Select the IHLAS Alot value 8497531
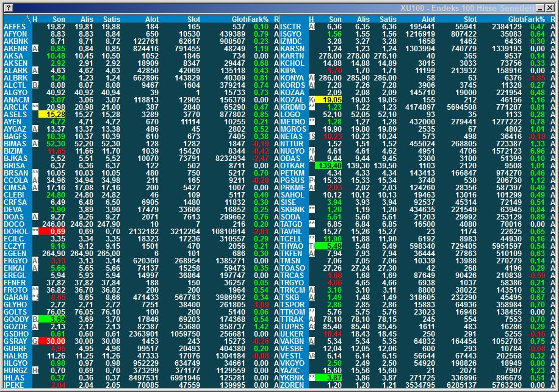 pos(143,378)
